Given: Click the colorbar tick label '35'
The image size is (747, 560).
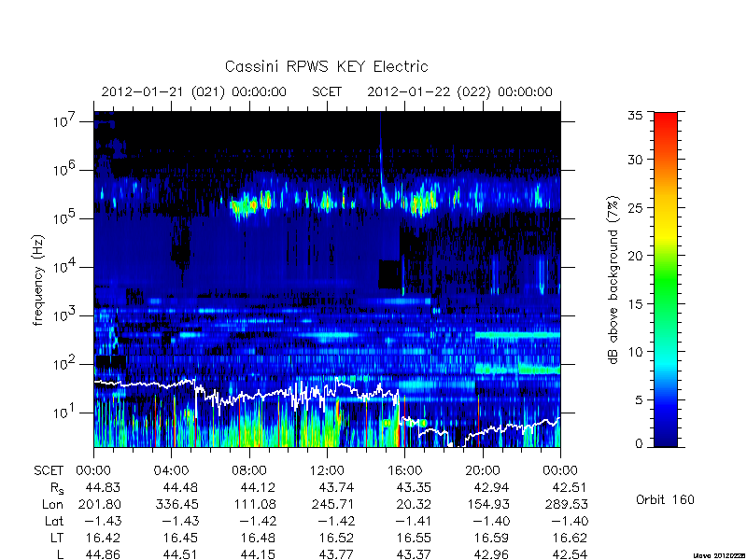Looking at the screenshot, I should pyautogui.click(x=635, y=116).
